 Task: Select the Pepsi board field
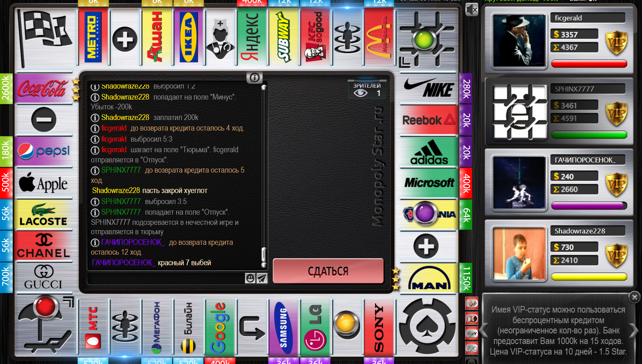point(43,151)
